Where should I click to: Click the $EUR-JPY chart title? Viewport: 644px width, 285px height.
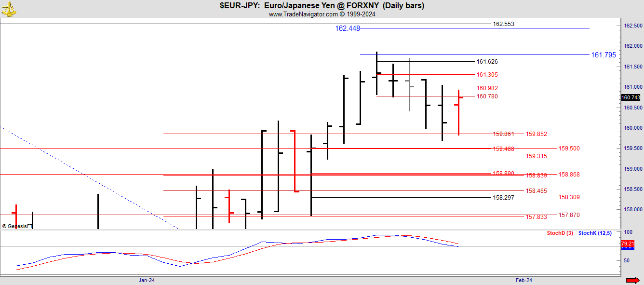coord(322,6)
